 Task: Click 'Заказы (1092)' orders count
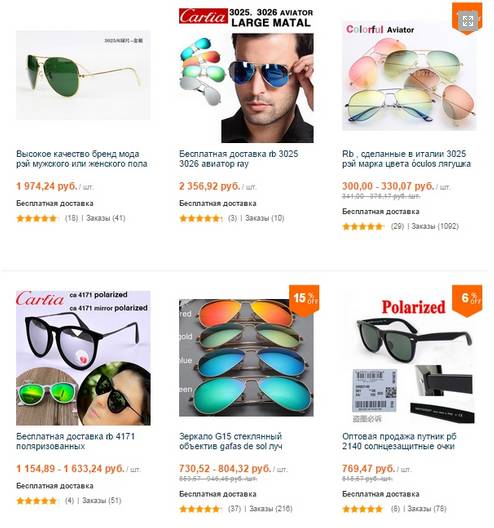point(435,226)
